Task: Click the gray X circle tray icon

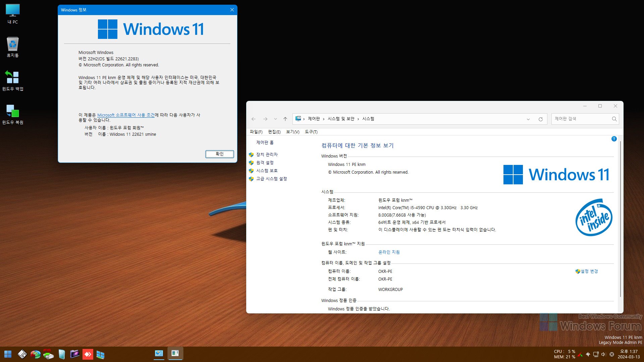Action: tap(612, 354)
